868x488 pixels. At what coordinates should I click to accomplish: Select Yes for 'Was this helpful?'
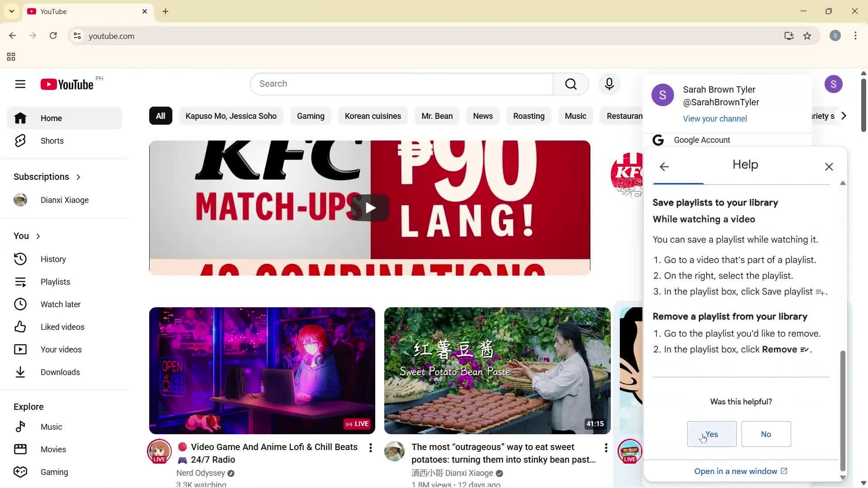712,434
